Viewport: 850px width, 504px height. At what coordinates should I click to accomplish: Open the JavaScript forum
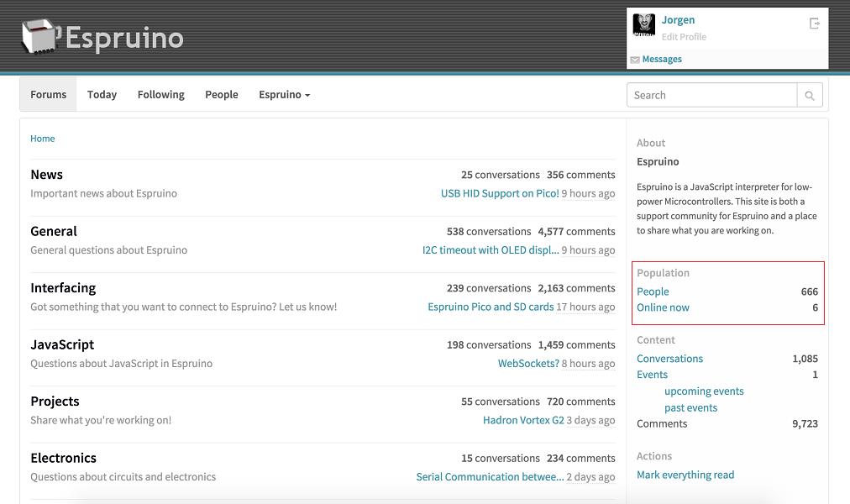62,344
